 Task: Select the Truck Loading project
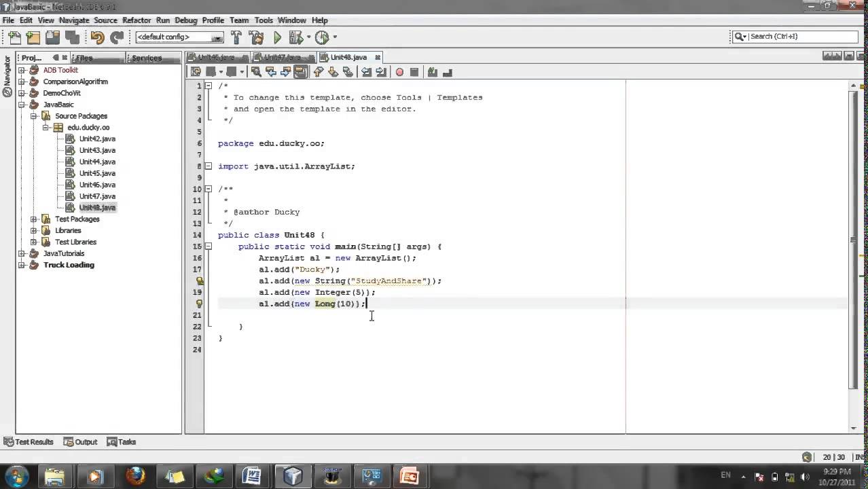(x=69, y=265)
